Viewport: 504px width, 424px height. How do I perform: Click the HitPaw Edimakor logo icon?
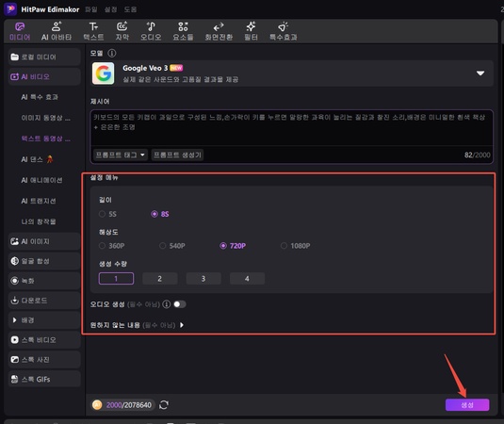pos(10,9)
